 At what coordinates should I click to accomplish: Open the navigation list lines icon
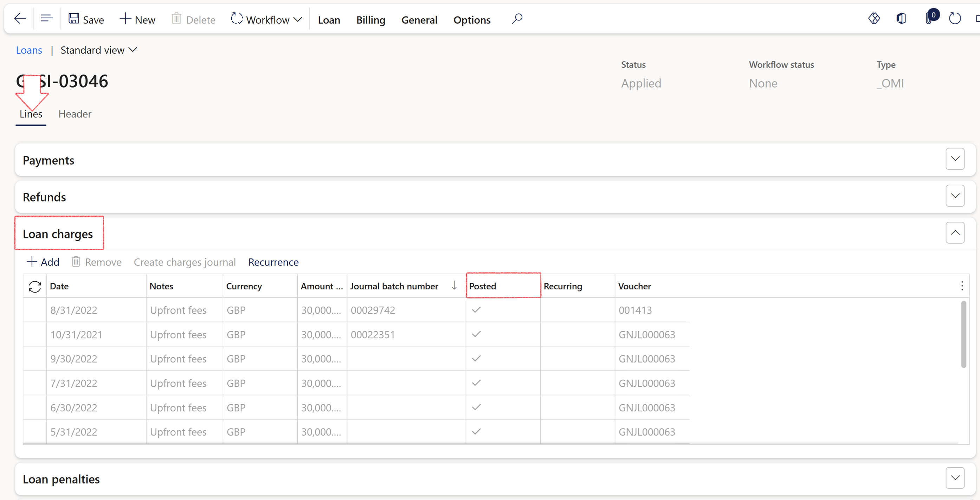click(46, 19)
